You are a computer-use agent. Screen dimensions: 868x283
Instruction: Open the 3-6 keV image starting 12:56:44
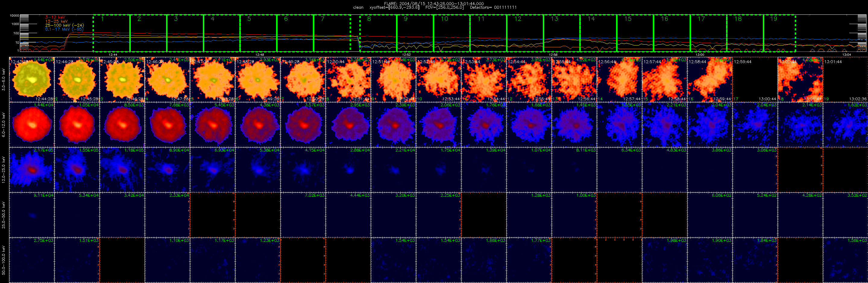619,79
